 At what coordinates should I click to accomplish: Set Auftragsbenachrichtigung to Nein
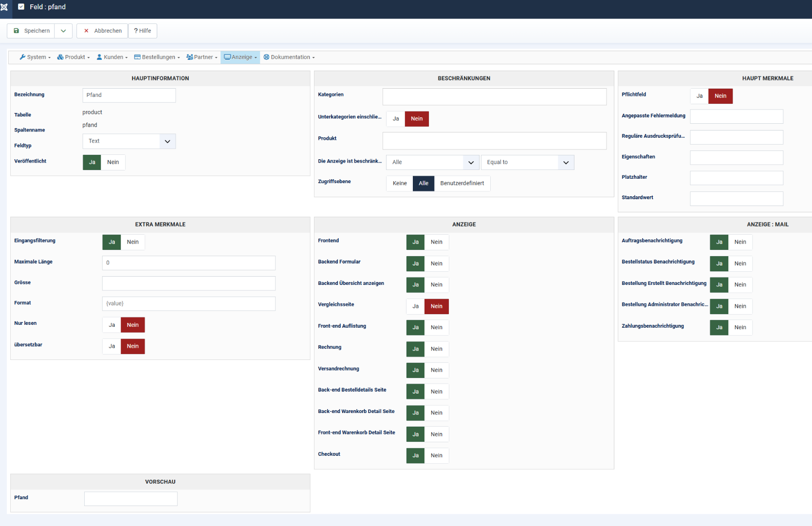tap(740, 242)
